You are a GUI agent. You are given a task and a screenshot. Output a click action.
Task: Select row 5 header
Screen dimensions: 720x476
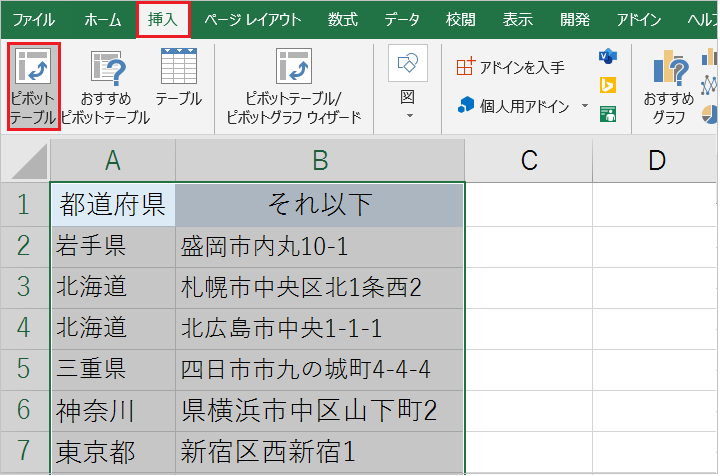point(25,370)
